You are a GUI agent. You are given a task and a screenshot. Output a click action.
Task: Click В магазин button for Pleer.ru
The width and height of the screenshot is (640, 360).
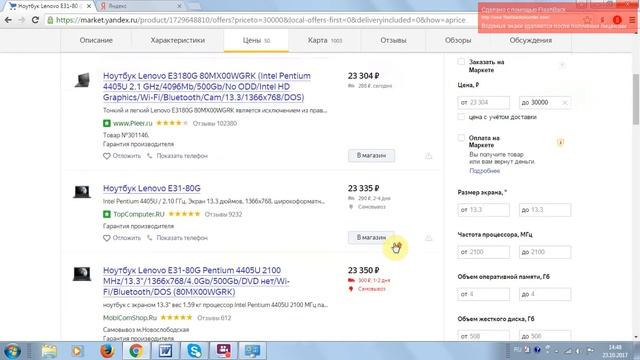point(371,156)
